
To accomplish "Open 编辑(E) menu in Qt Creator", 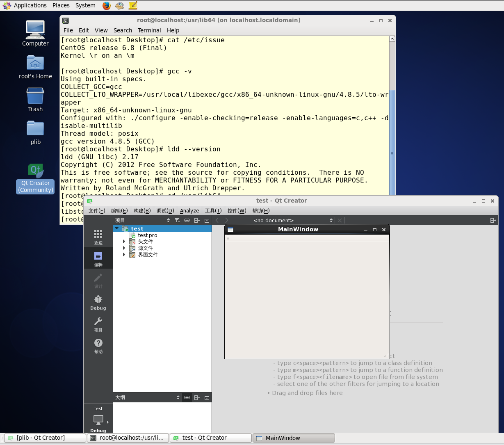I will 119,210.
